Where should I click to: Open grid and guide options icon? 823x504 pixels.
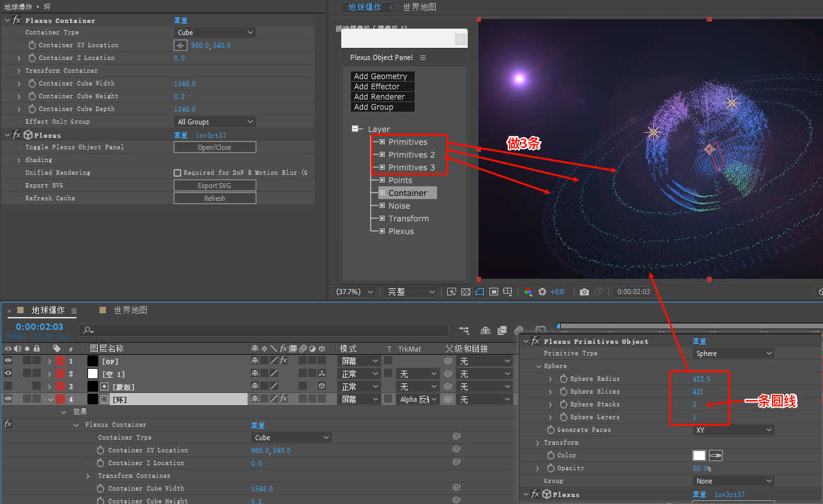(x=508, y=292)
